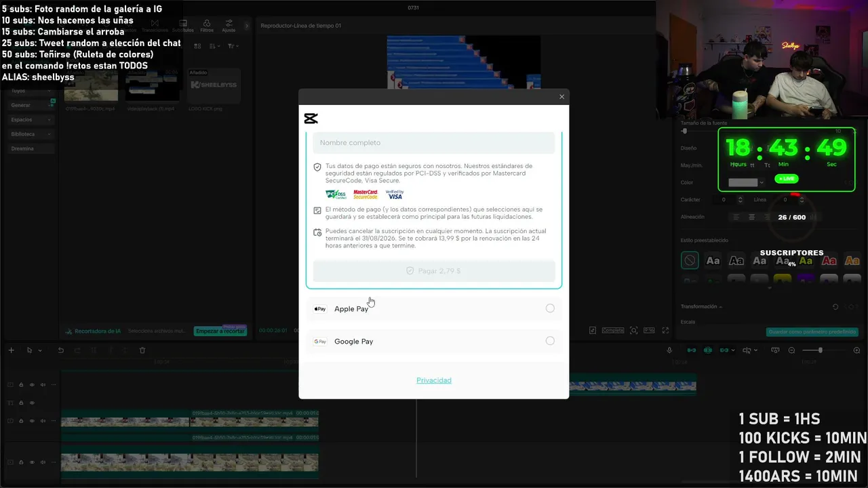Image resolution: width=868 pixels, height=488 pixels.
Task: Open the Filtros tab
Action: pyautogui.click(x=207, y=26)
